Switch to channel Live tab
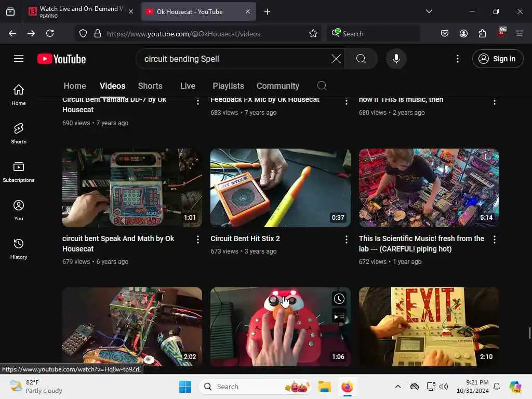The height and width of the screenshot is (399, 532). [188, 86]
